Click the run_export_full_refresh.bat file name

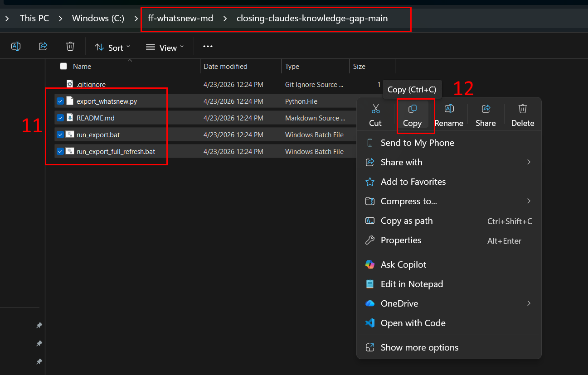[116, 152]
